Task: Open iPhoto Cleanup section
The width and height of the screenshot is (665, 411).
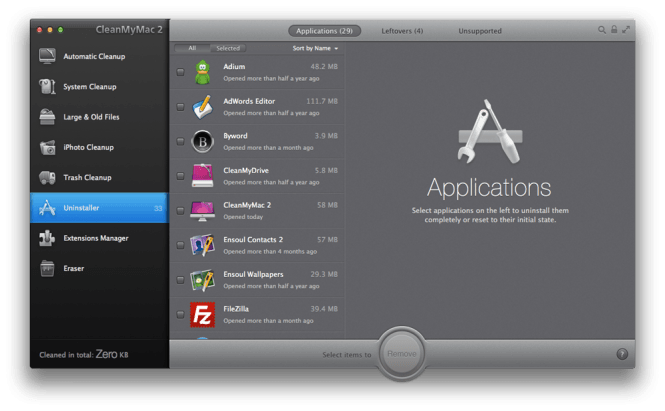Action: tap(100, 147)
